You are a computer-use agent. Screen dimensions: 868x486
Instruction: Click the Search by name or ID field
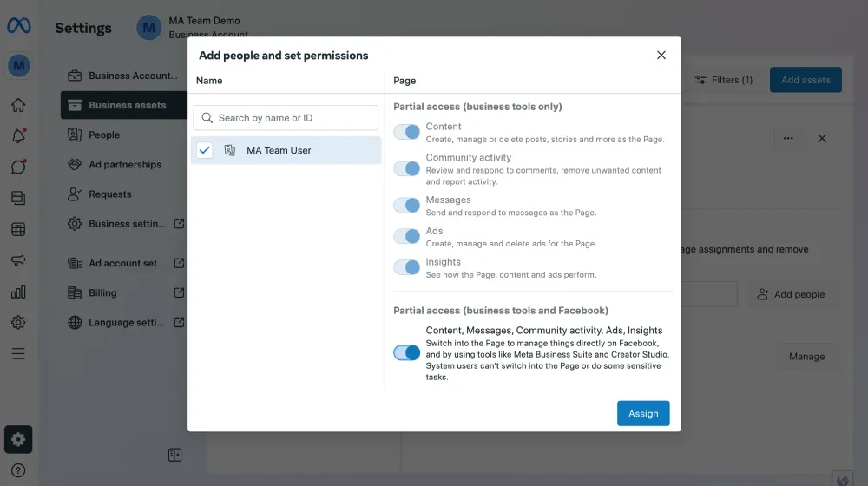click(x=286, y=118)
